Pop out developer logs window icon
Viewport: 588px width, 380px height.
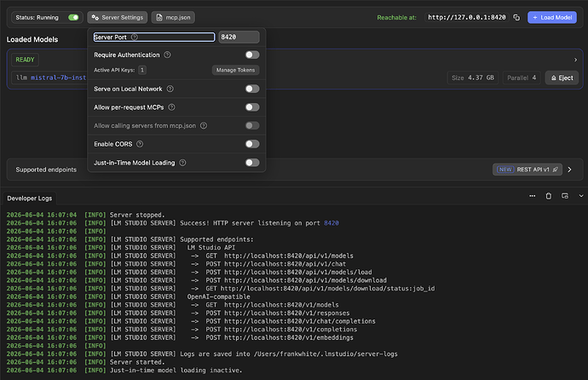[x=565, y=196]
